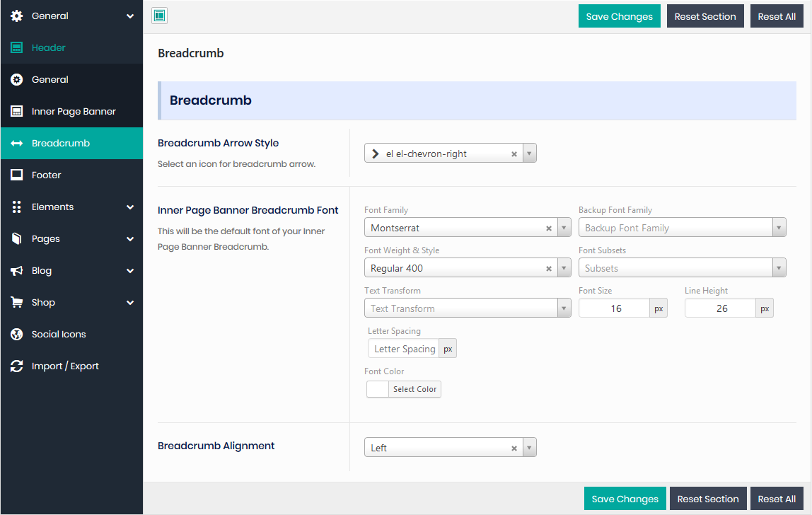
Task: Open the Inner Page Banner section
Action: pos(73,111)
